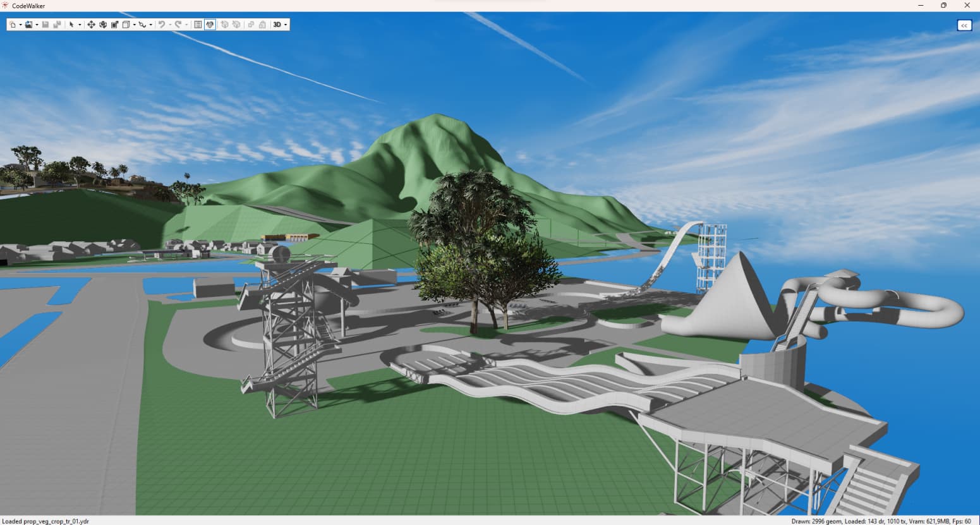
Task: Click the Undo icon
Action: point(162,25)
